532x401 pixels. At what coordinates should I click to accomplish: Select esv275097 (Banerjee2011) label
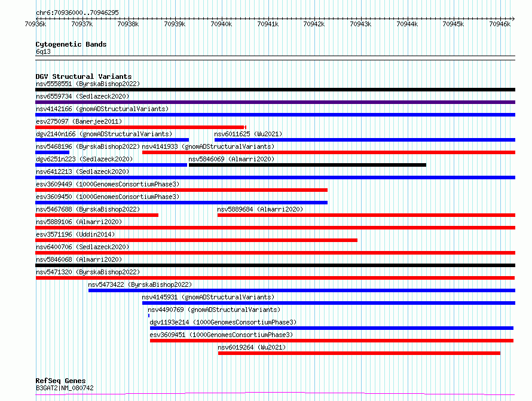point(79,121)
